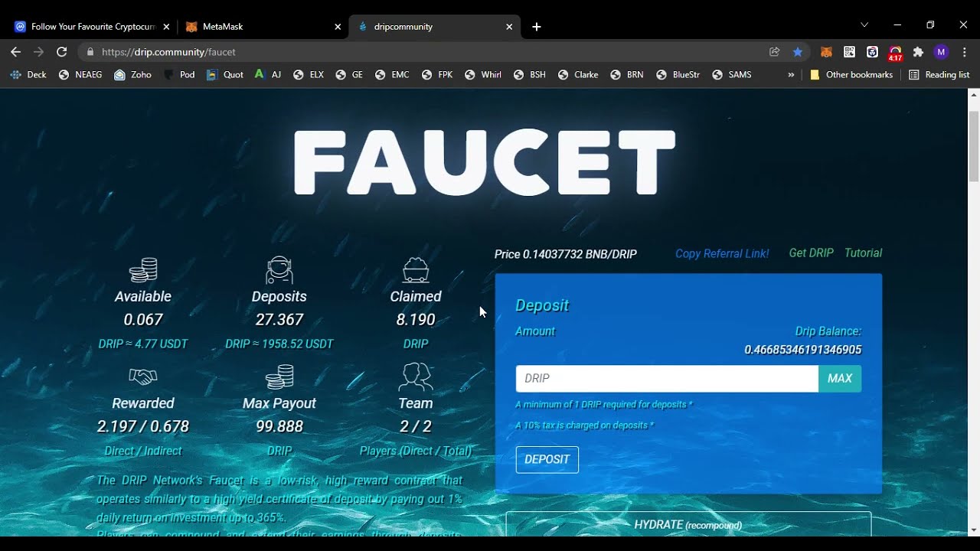The height and width of the screenshot is (551, 980).
Task: Toggle the bookmark star icon
Action: (798, 52)
